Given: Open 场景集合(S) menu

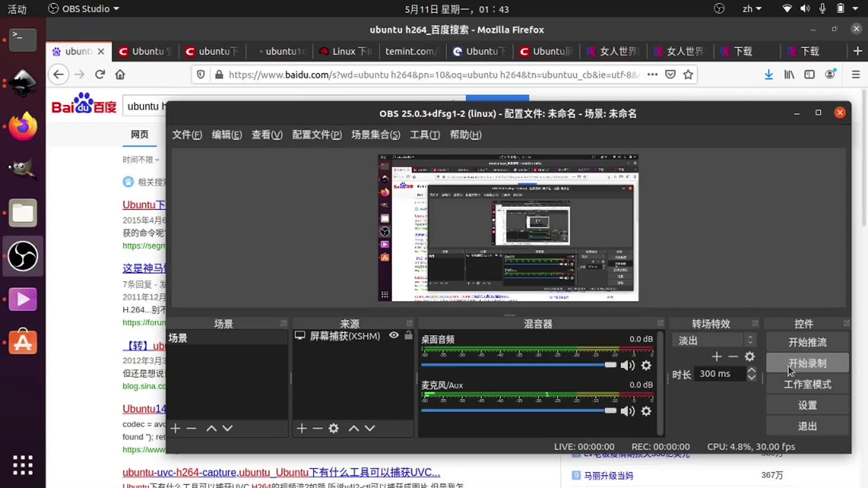Looking at the screenshot, I should (x=376, y=135).
